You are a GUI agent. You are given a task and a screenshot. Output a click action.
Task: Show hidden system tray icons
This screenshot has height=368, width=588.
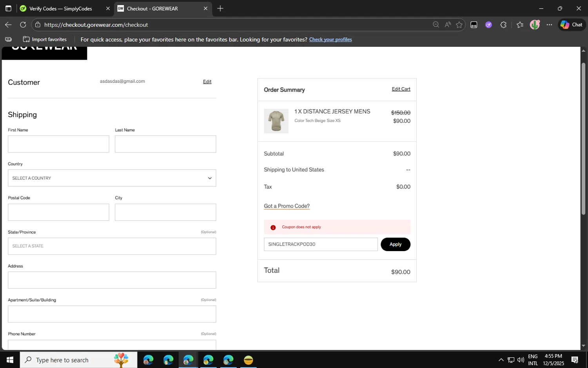tap(501, 360)
